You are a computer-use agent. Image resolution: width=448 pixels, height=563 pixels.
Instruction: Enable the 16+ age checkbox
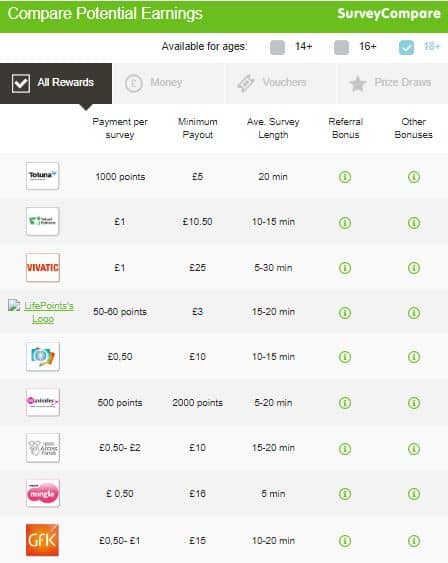(x=341, y=47)
